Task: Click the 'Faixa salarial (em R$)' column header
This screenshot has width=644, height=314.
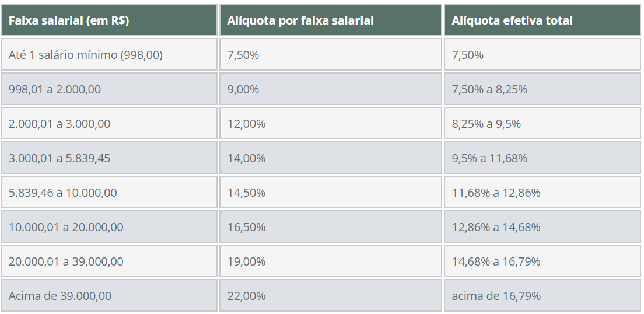Action: click(x=69, y=20)
